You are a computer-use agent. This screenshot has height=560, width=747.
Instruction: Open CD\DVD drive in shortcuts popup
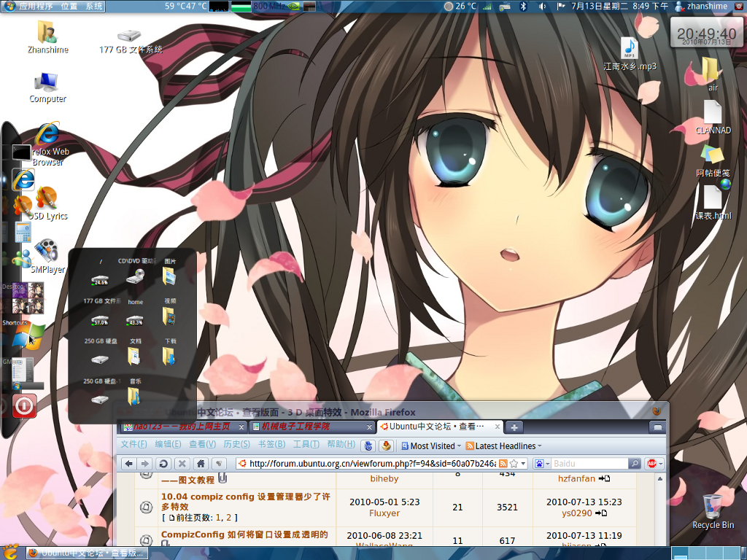(x=135, y=276)
